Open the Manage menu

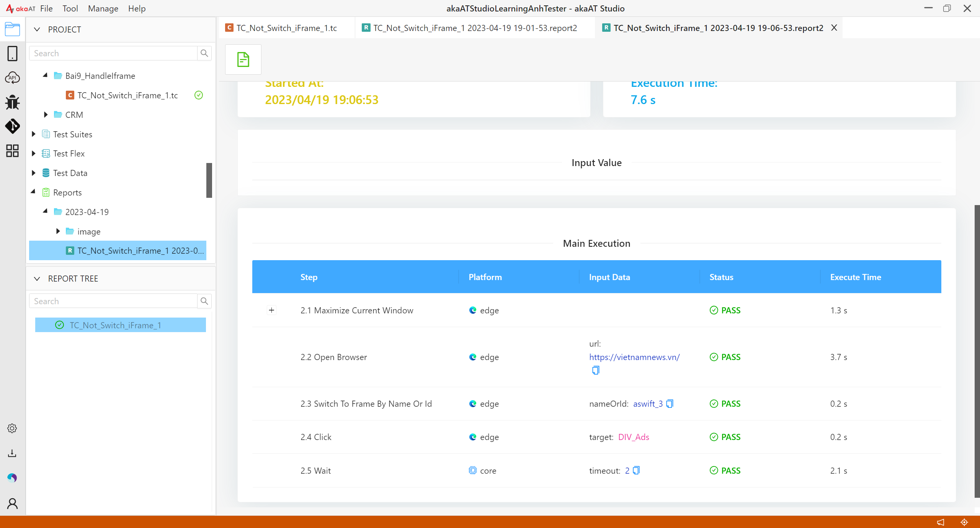tap(103, 8)
